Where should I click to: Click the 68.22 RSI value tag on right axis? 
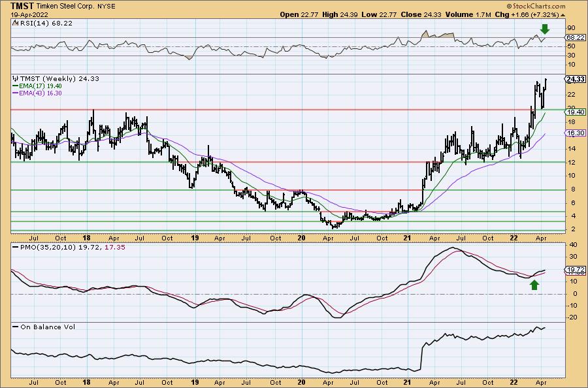[575, 37]
